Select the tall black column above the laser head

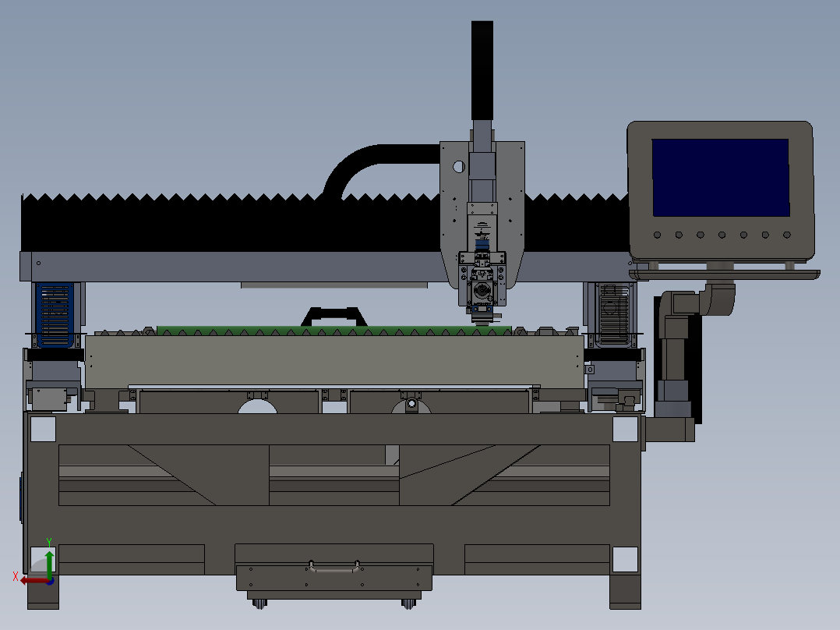(x=482, y=70)
